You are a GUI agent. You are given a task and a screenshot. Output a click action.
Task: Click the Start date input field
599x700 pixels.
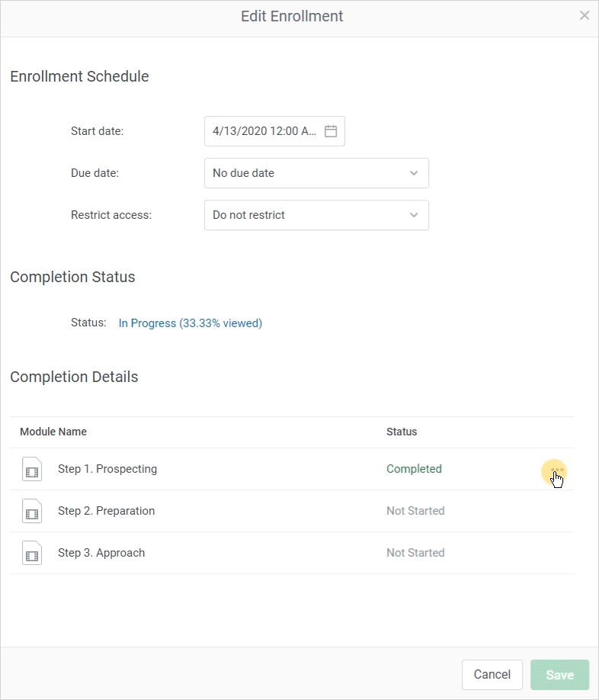[x=275, y=131]
